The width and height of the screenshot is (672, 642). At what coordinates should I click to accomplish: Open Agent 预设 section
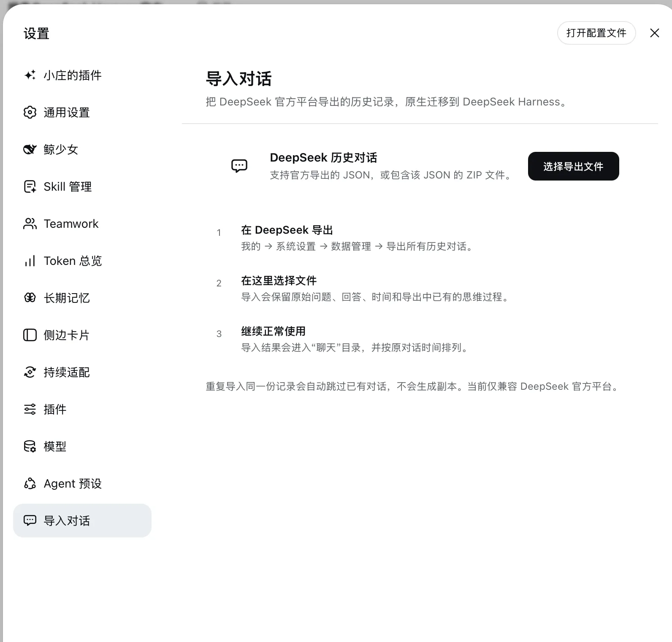pyautogui.click(x=82, y=483)
